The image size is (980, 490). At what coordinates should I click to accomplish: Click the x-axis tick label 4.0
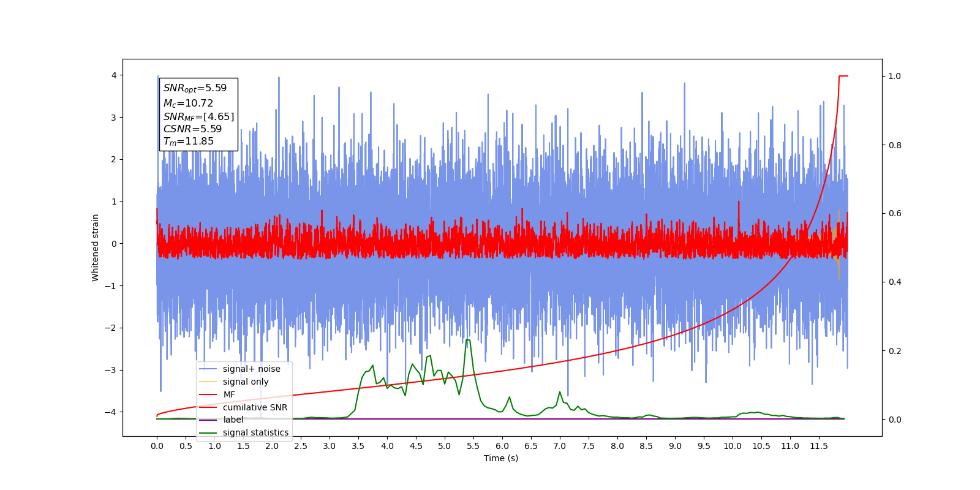pyautogui.click(x=387, y=446)
